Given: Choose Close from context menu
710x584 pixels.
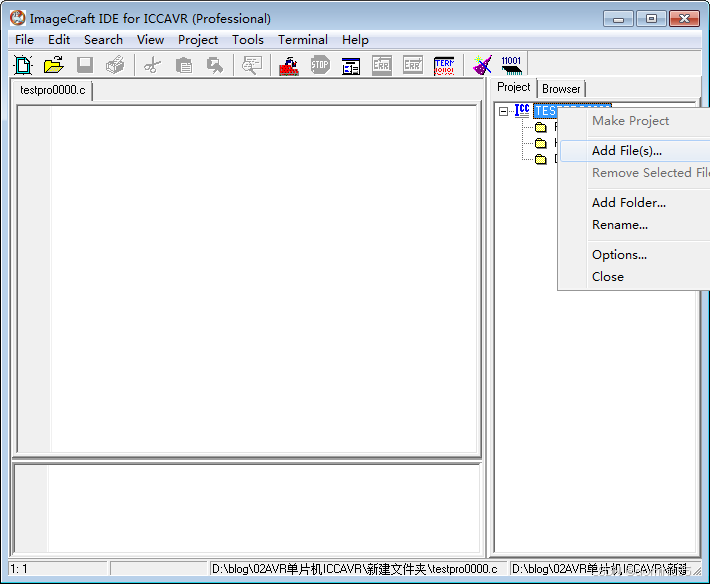Looking at the screenshot, I should tap(635, 277).
